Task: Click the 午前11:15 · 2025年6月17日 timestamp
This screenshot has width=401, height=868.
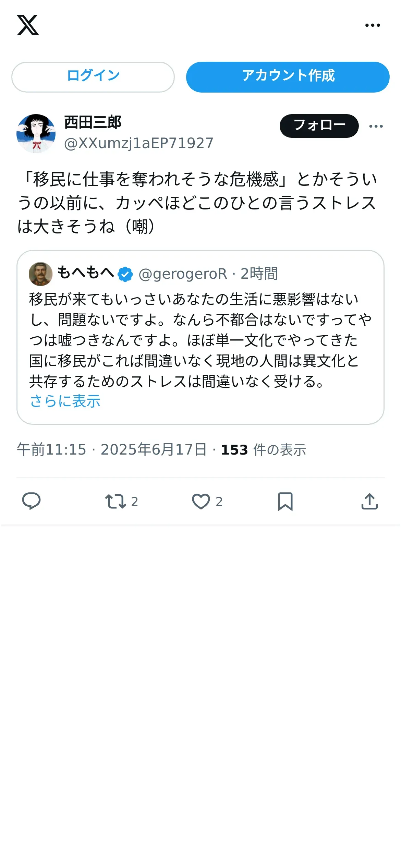Action: pos(112,450)
